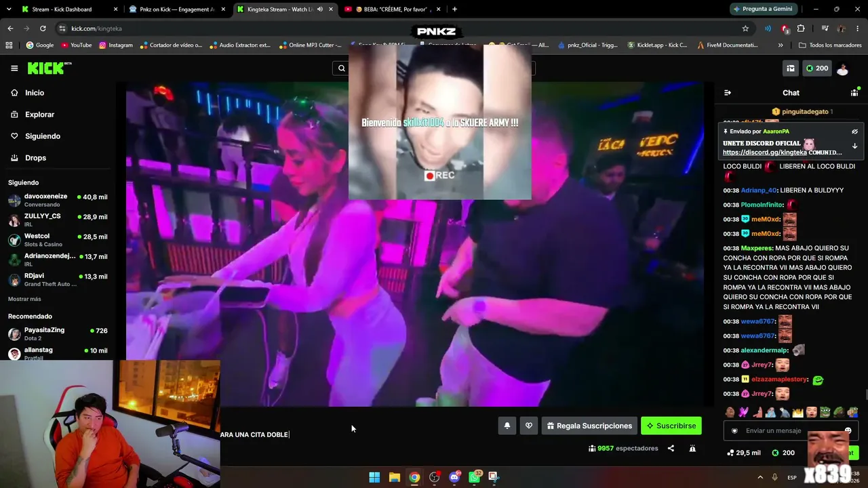868x488 pixels.
Task: Click the 9957 espectadores count
Action: 623,448
